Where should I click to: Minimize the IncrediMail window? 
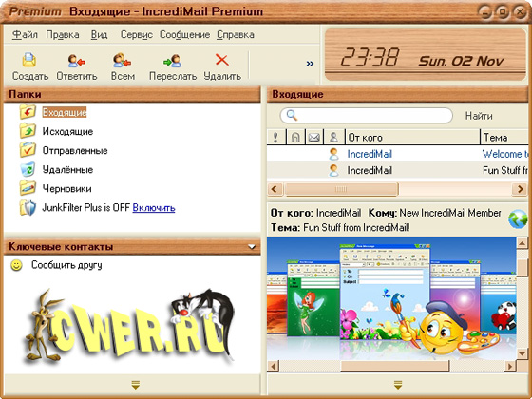point(485,11)
